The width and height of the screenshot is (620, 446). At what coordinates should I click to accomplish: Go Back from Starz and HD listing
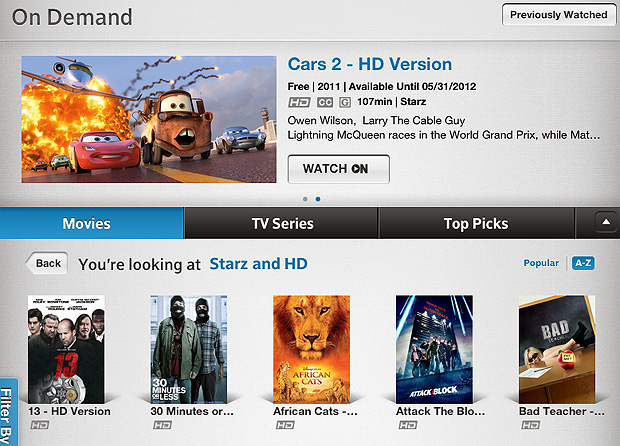pos(47,263)
